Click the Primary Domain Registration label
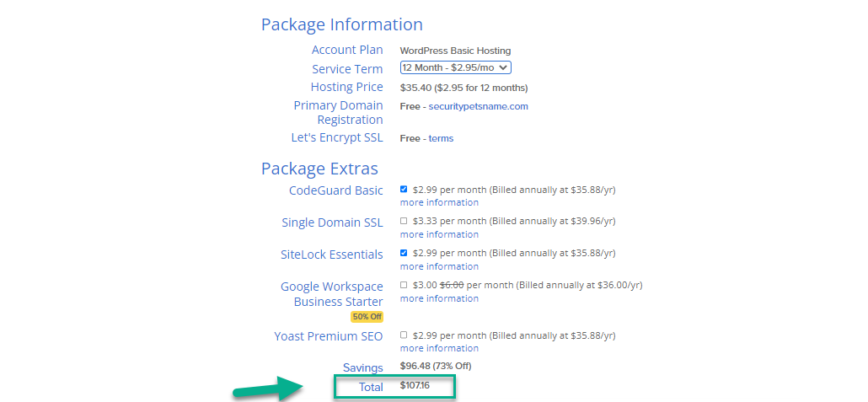The height and width of the screenshot is (402, 868). [x=338, y=112]
